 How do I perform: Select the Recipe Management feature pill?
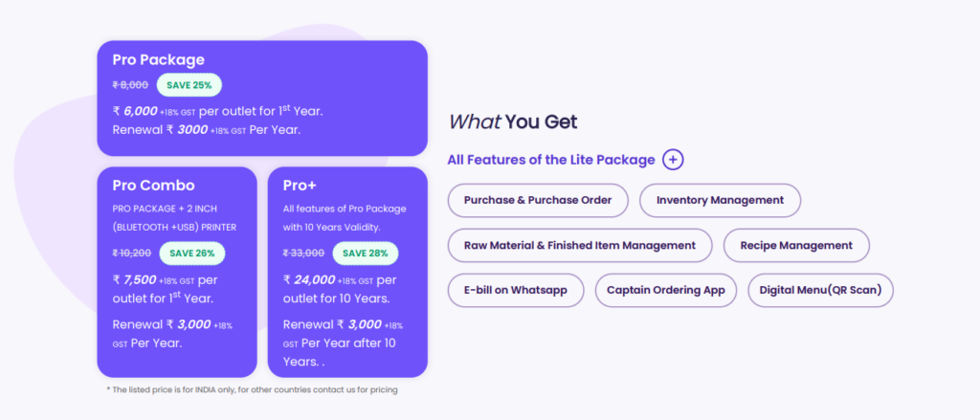click(796, 245)
